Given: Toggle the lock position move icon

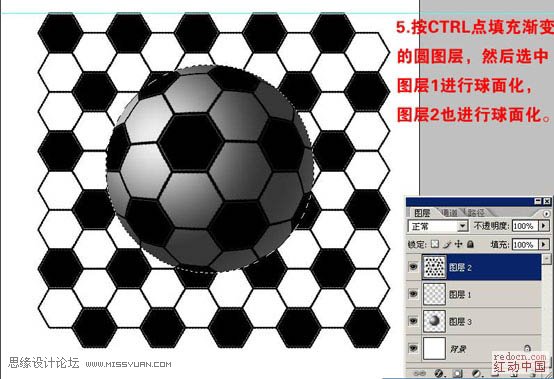Looking at the screenshot, I should click(459, 244).
